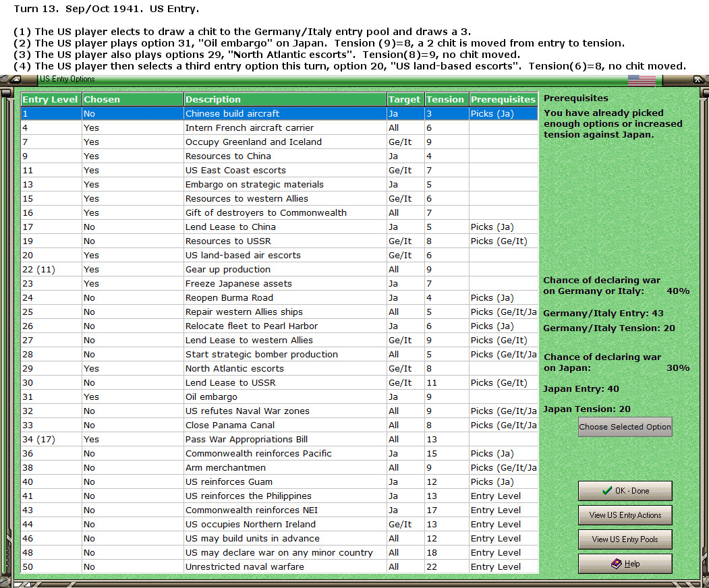Open the Help button
The height and width of the screenshot is (588, 709).
pyautogui.click(x=625, y=564)
